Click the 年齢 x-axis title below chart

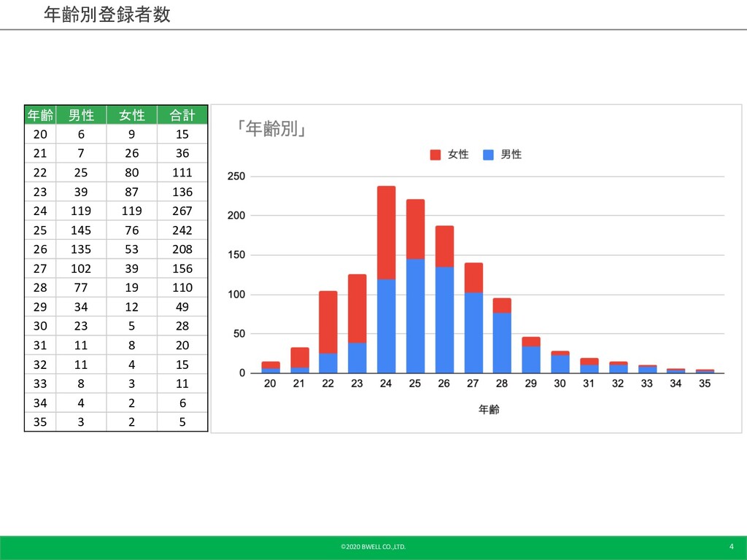489,410
